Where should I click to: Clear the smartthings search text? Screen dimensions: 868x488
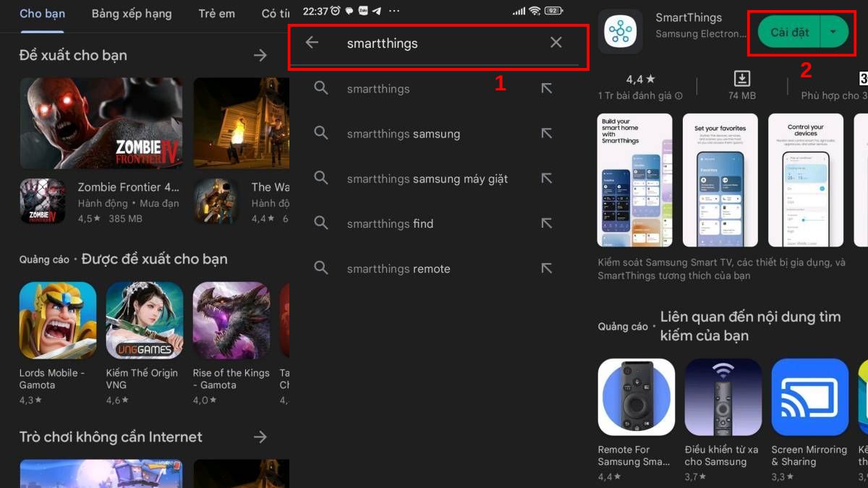(x=556, y=43)
